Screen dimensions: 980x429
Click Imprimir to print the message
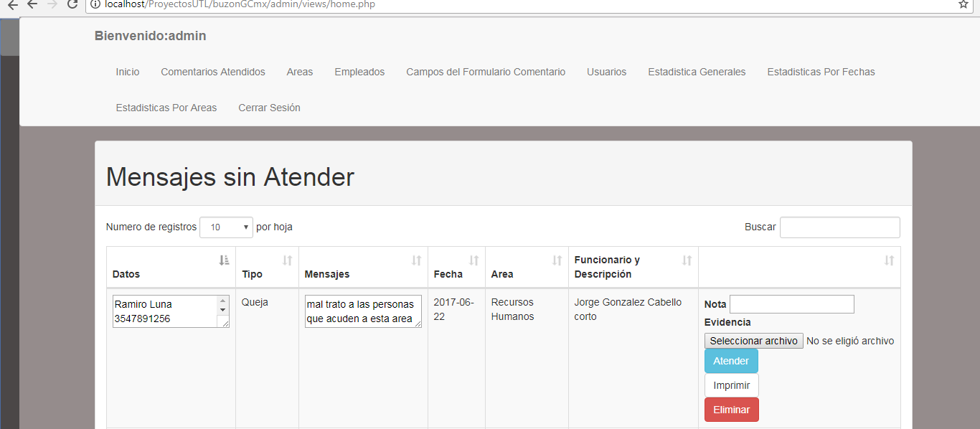(x=731, y=385)
